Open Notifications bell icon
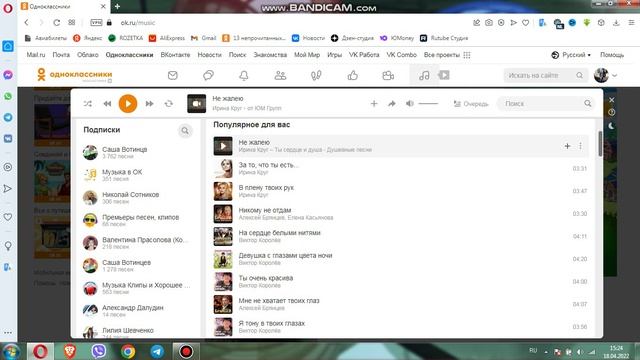The image size is (640, 360). point(244,76)
